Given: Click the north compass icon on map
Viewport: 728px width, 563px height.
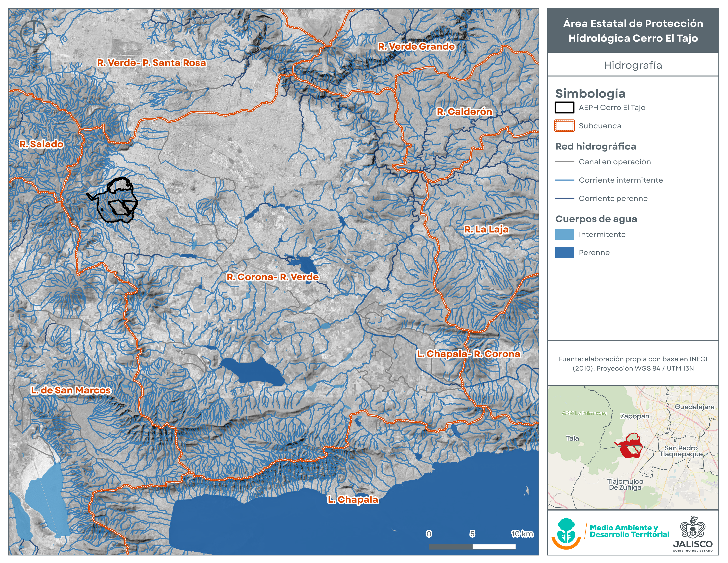Looking at the screenshot, I should click(34, 33).
